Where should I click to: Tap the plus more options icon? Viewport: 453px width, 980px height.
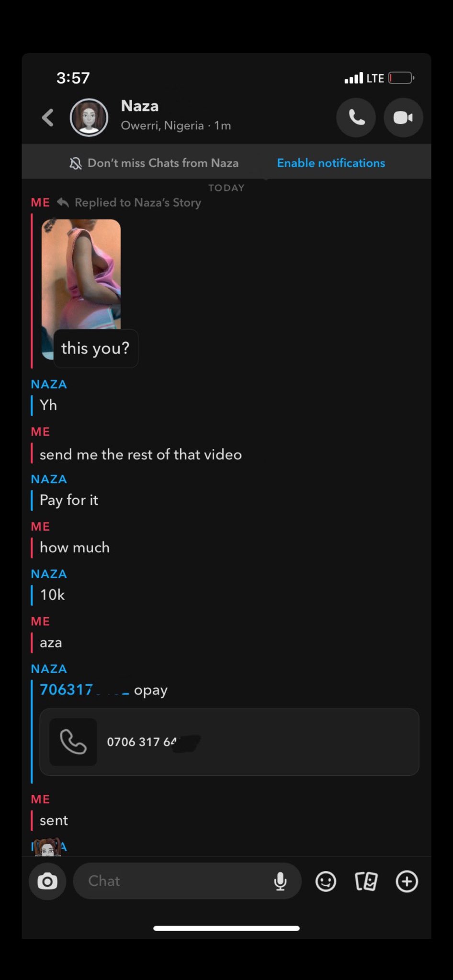(x=407, y=881)
